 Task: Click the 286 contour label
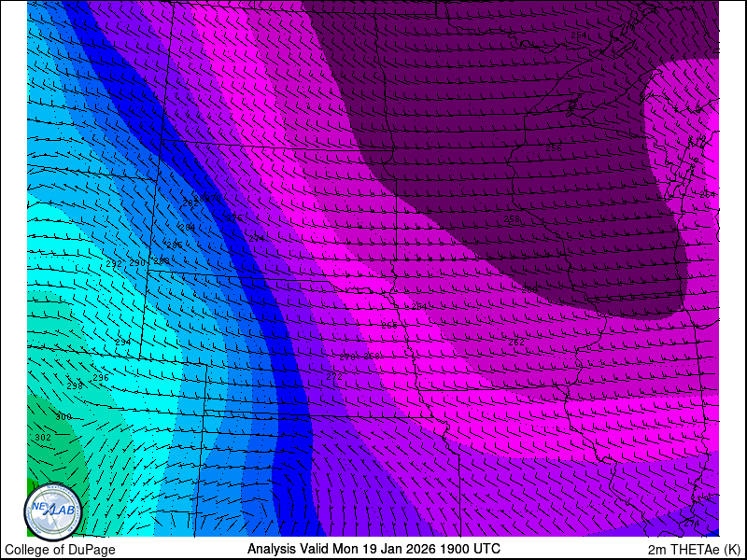(175, 245)
